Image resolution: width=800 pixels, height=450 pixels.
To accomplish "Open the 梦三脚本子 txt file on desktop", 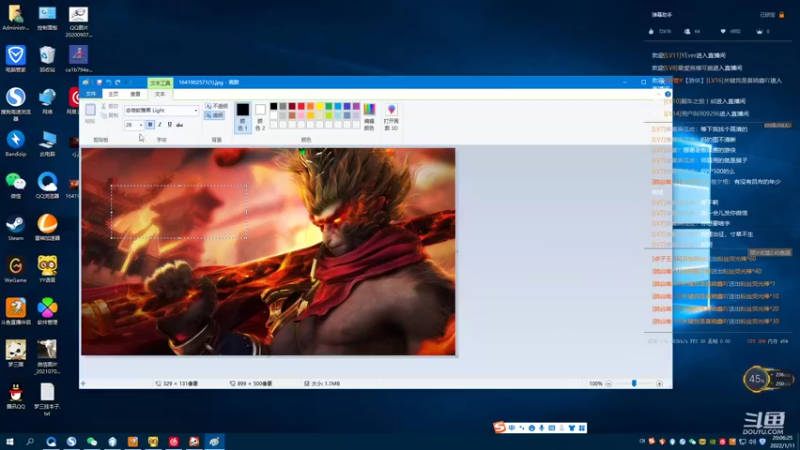I will click(x=47, y=399).
